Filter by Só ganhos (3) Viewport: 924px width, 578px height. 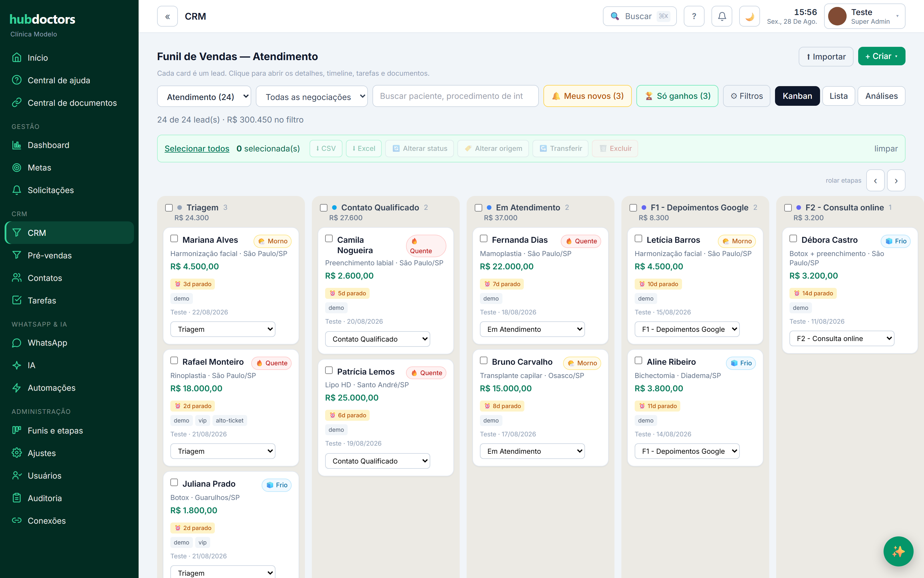pos(677,96)
